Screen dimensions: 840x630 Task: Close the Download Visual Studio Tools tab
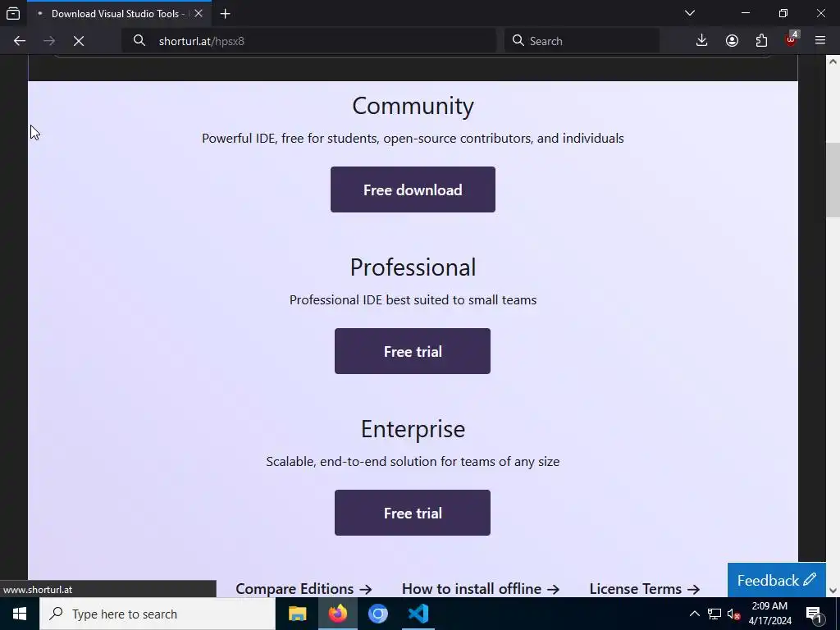199,13
